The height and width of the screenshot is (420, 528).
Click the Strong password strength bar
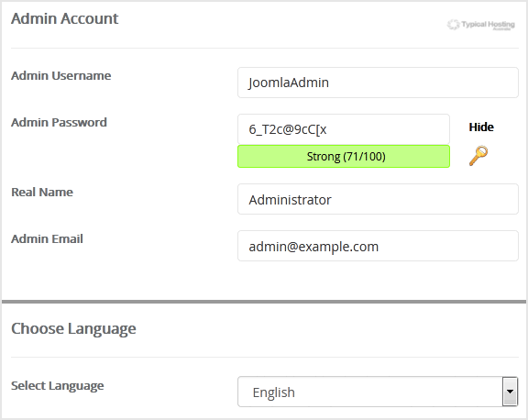tap(344, 156)
